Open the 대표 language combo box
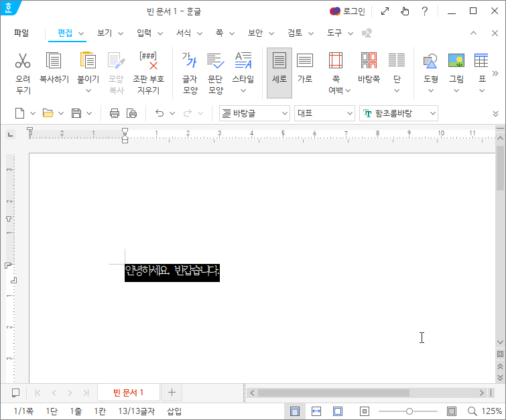The image size is (506, 420). point(324,113)
